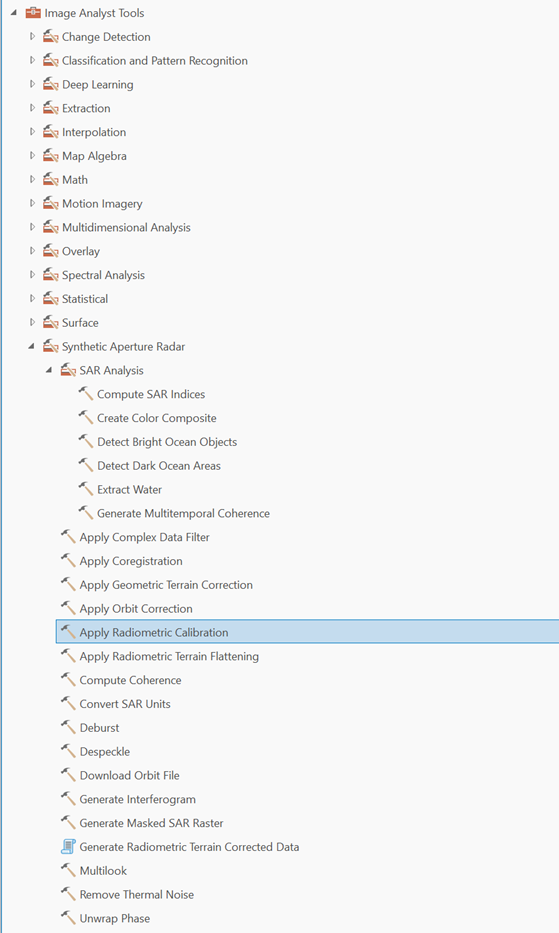This screenshot has width=559, height=933.
Task: Select the Interpolation toolset label
Action: coord(94,132)
